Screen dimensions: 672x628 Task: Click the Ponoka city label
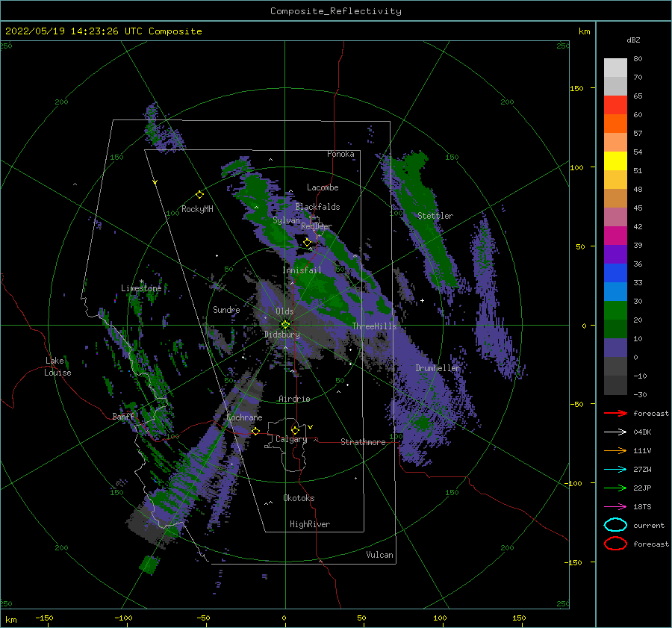pyautogui.click(x=340, y=155)
